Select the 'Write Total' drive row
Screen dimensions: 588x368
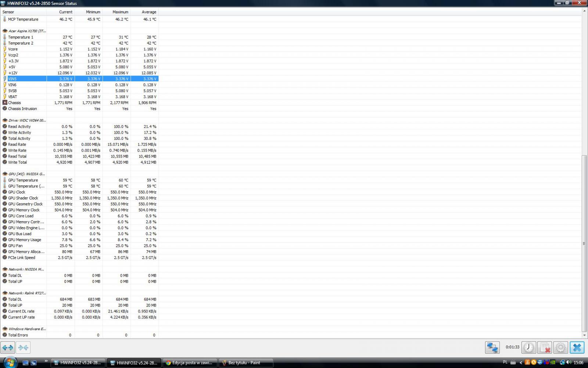click(x=79, y=162)
